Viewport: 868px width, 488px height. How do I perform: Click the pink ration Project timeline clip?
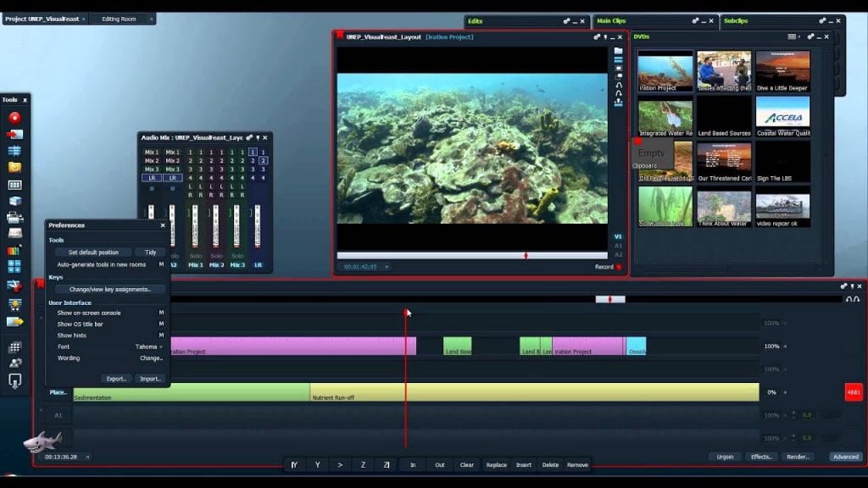point(292,347)
